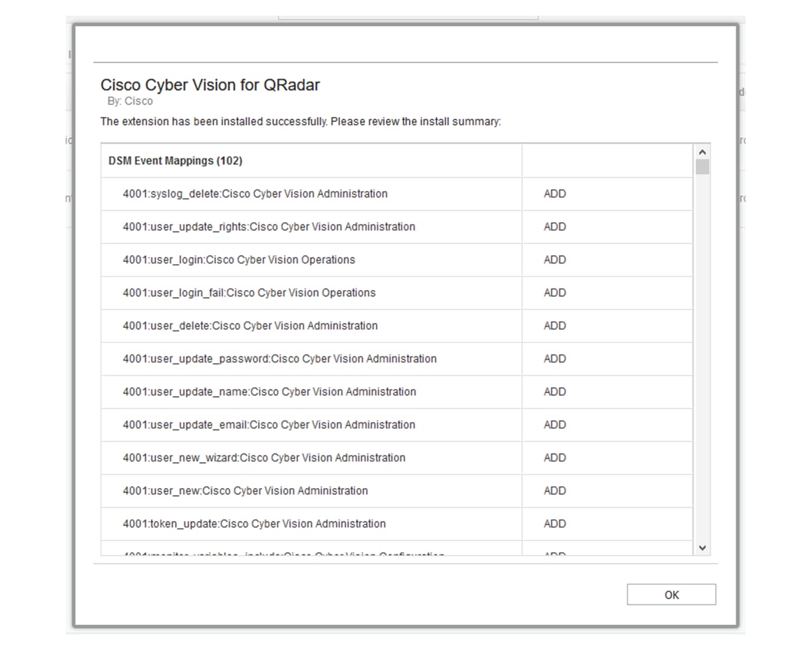Click the user_delete mapping entry
Screen dimensions: 812x651
[250, 326]
